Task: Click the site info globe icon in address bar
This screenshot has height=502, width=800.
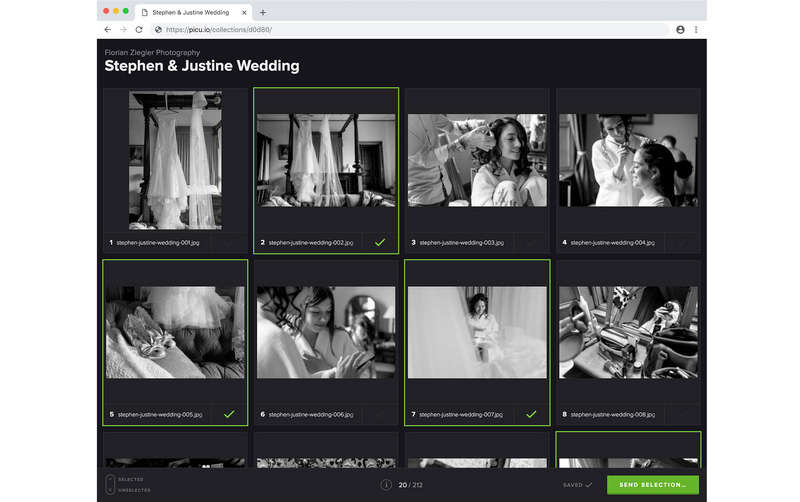Action: [158, 30]
